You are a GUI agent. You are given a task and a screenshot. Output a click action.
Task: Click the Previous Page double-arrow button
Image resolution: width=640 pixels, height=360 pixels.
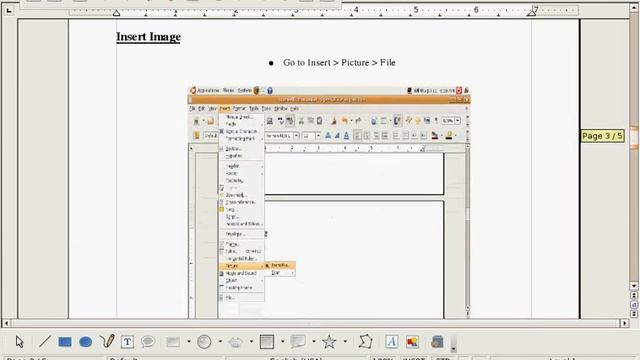click(634, 295)
